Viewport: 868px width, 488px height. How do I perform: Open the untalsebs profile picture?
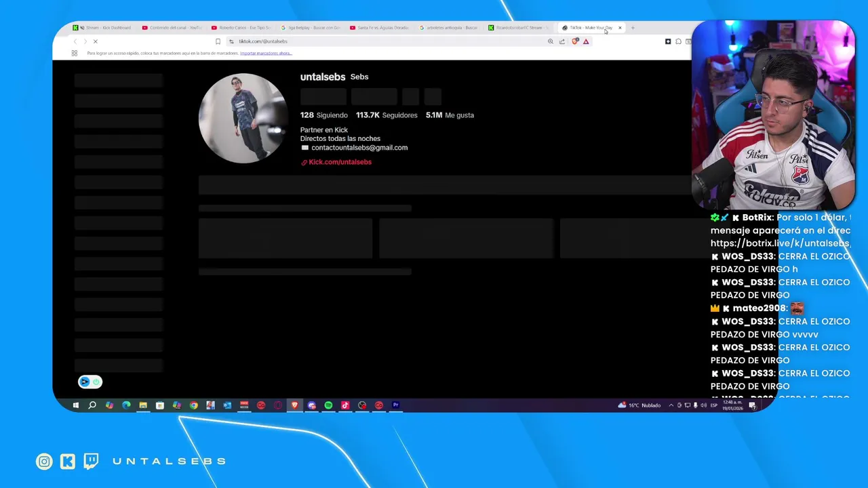(243, 118)
